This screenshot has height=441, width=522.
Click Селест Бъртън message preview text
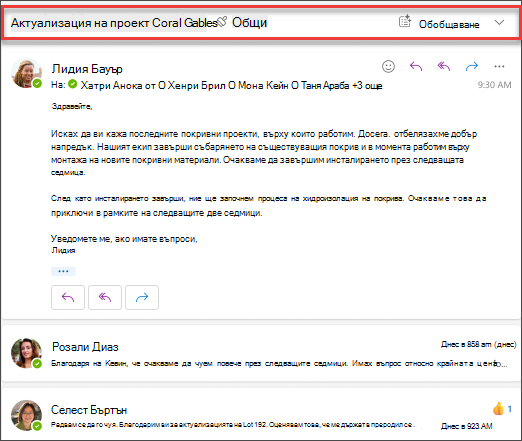pos(233,425)
